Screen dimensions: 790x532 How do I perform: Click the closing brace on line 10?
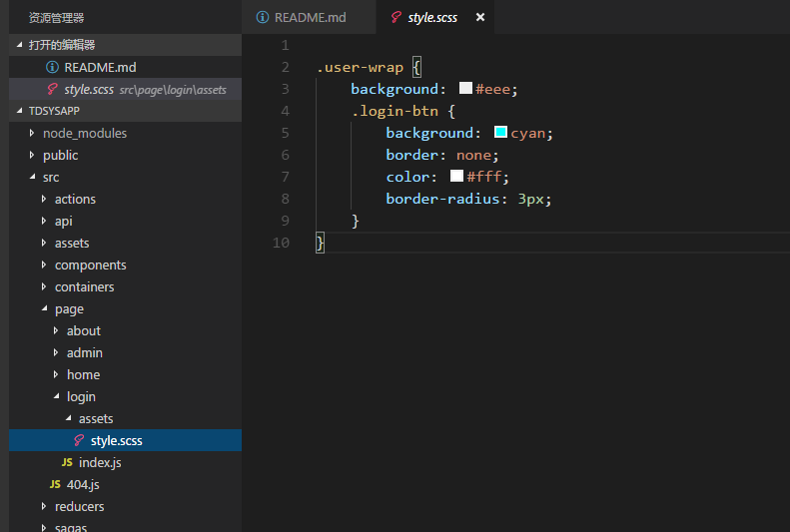click(320, 243)
